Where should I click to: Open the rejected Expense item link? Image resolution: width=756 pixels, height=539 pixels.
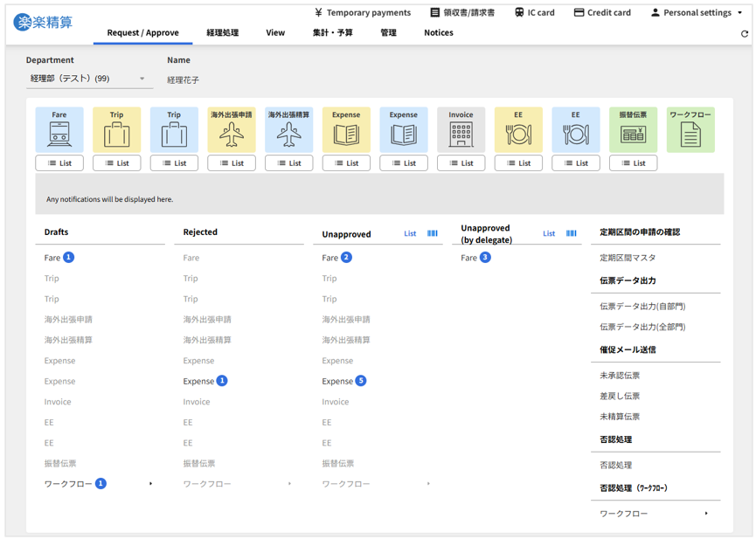click(x=198, y=381)
